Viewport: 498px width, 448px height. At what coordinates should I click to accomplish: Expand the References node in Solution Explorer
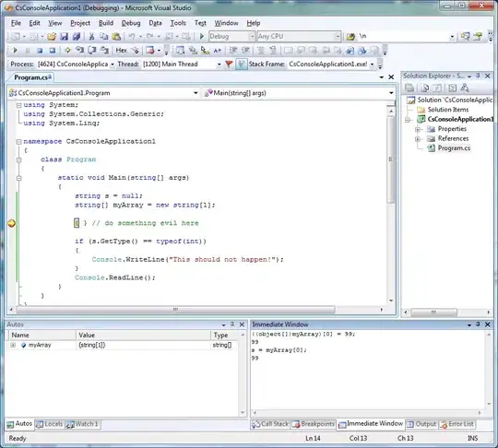[x=418, y=139]
